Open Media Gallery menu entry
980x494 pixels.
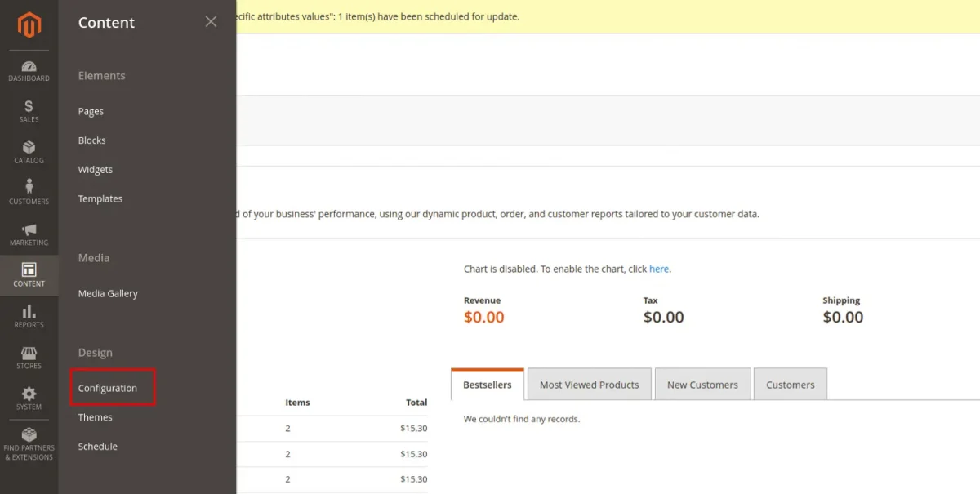(x=108, y=293)
